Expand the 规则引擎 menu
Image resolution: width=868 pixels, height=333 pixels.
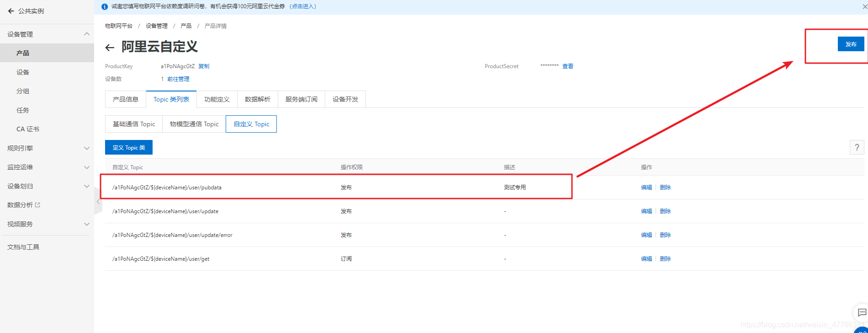pyautogui.click(x=87, y=148)
